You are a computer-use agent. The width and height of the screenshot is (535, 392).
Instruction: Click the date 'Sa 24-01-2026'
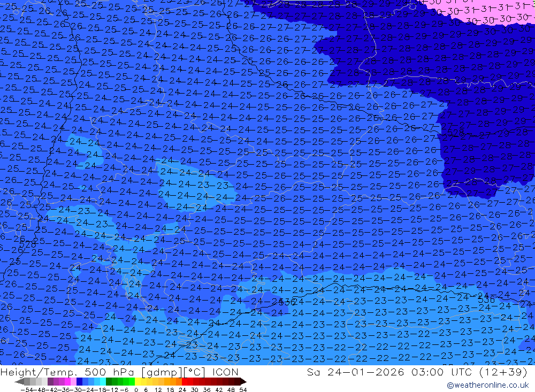(x=355, y=372)
